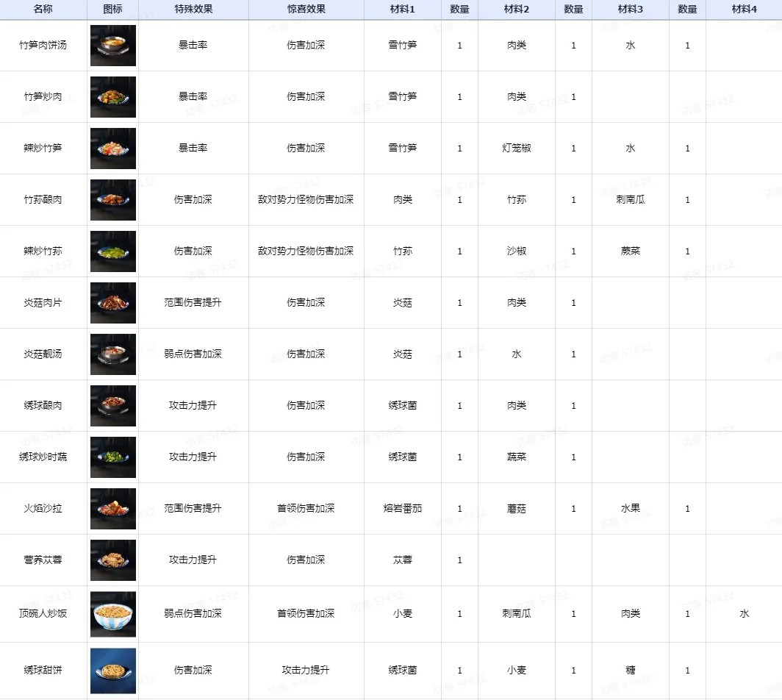Select the dish name 绣球炒时蔬
782x700 pixels.
coord(43,457)
